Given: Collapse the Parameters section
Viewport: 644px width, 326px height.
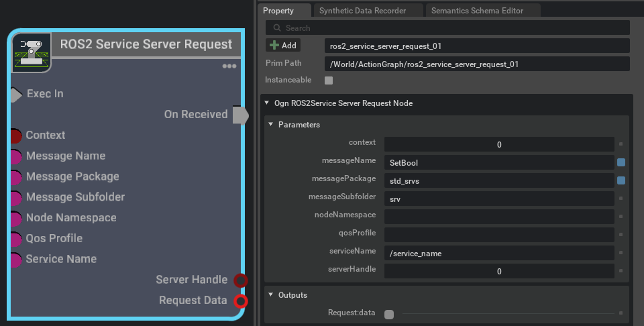Looking at the screenshot, I should (271, 125).
